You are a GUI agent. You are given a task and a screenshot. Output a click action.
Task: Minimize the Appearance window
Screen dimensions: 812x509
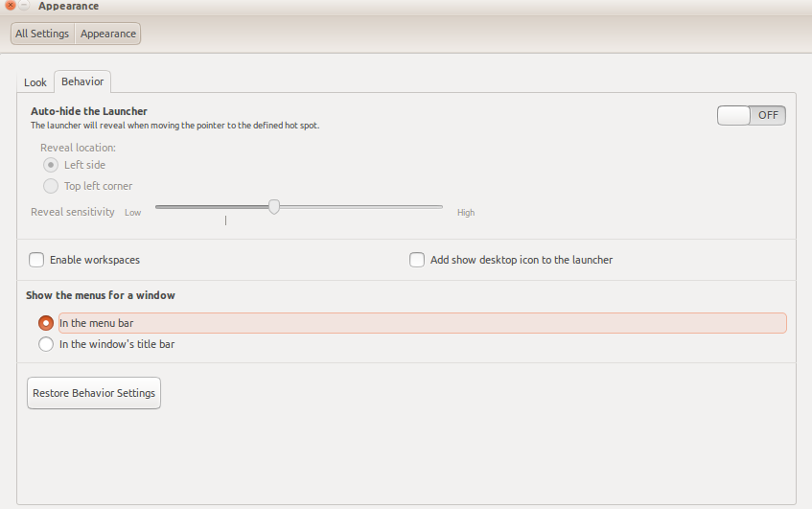[24, 5]
